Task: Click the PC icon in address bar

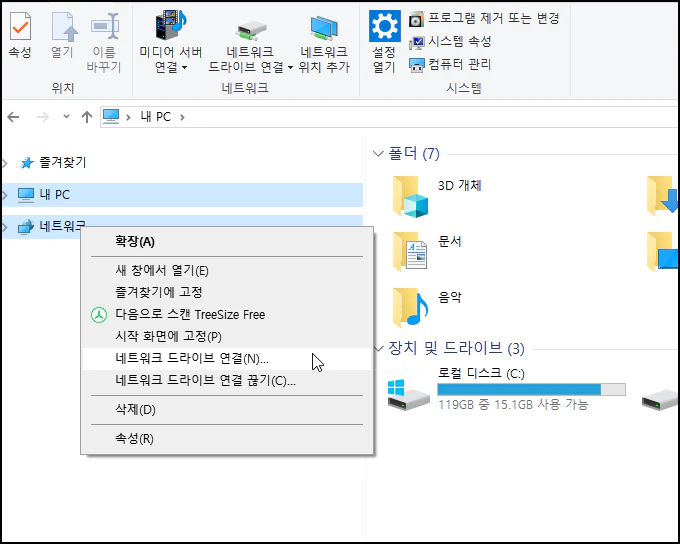Action: (x=111, y=116)
